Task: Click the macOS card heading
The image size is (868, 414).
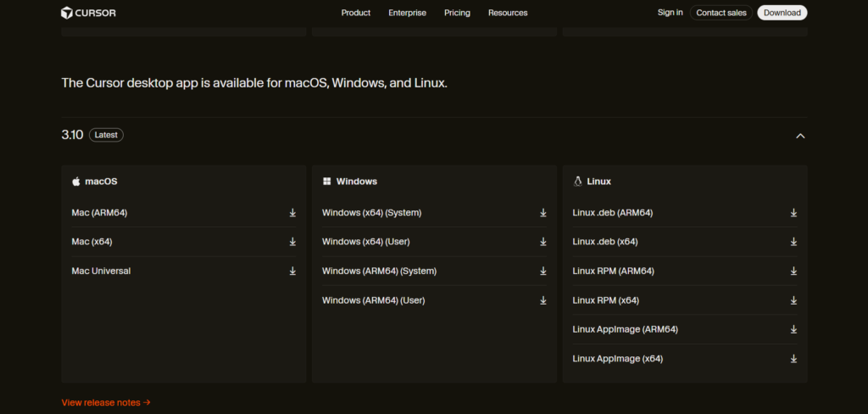Action: click(102, 182)
